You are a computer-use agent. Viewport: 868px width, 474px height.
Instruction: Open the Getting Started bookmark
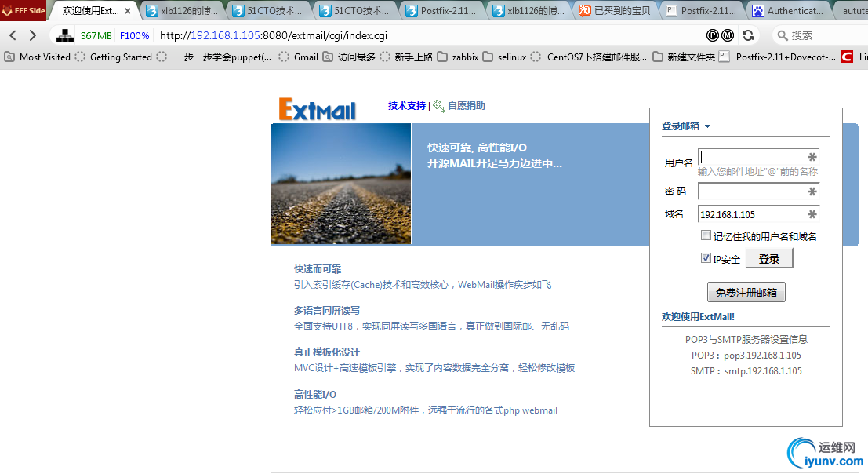(x=114, y=57)
